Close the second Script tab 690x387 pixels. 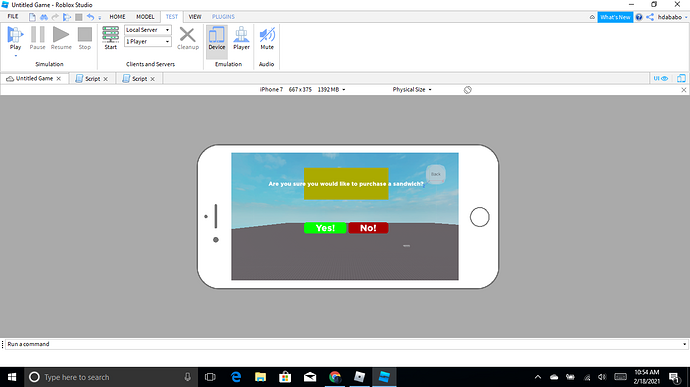tap(153, 79)
